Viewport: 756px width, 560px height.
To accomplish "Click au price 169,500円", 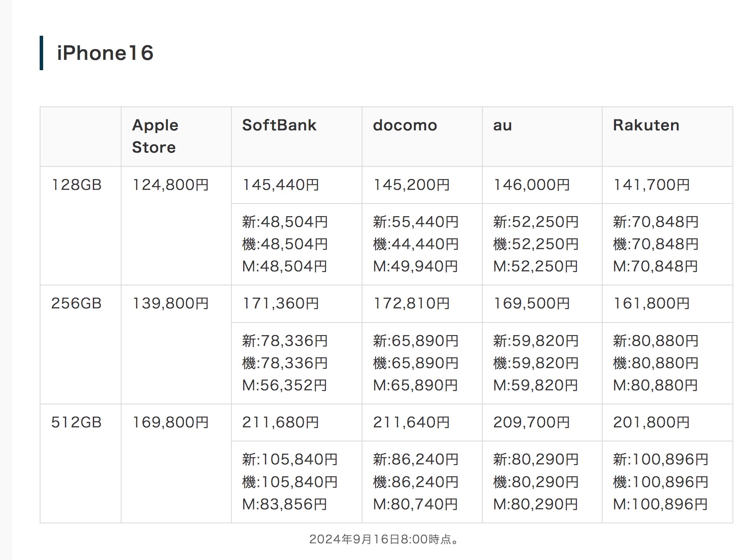I will point(532,303).
